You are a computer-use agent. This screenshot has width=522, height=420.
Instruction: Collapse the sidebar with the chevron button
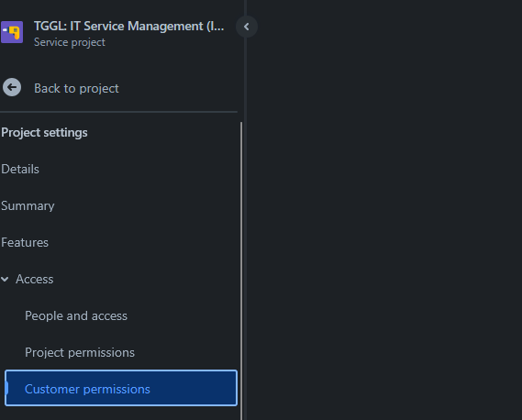(247, 27)
